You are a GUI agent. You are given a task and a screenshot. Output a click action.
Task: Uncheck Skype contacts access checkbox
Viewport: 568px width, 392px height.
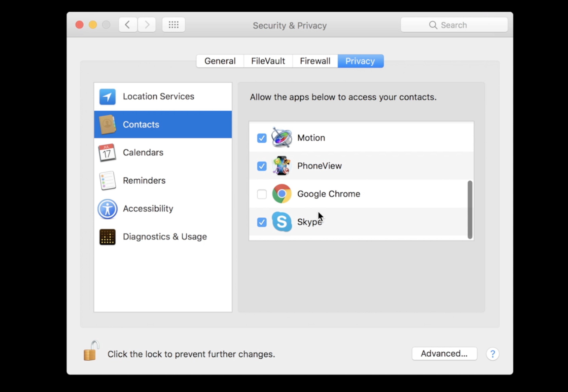(x=262, y=222)
